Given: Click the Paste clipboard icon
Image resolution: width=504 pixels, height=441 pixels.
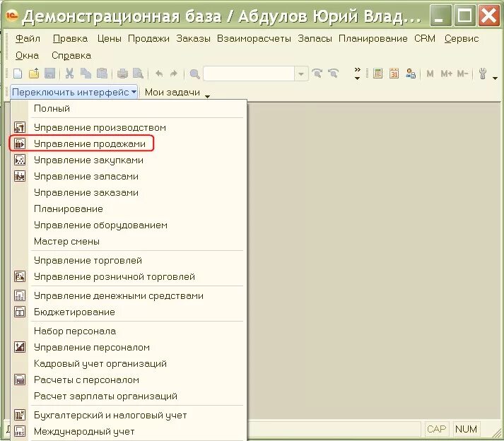Looking at the screenshot, I should (x=102, y=74).
